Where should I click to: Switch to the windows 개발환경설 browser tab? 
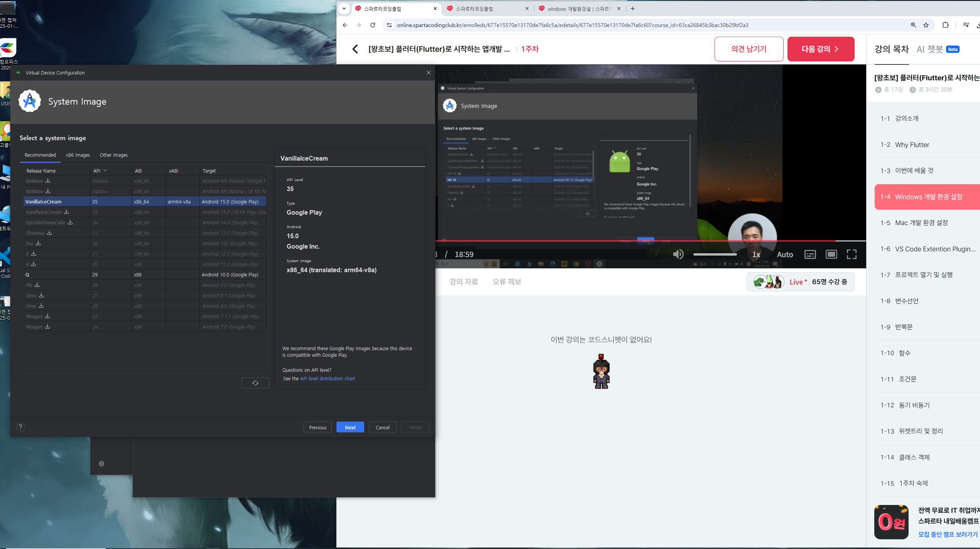(579, 8)
